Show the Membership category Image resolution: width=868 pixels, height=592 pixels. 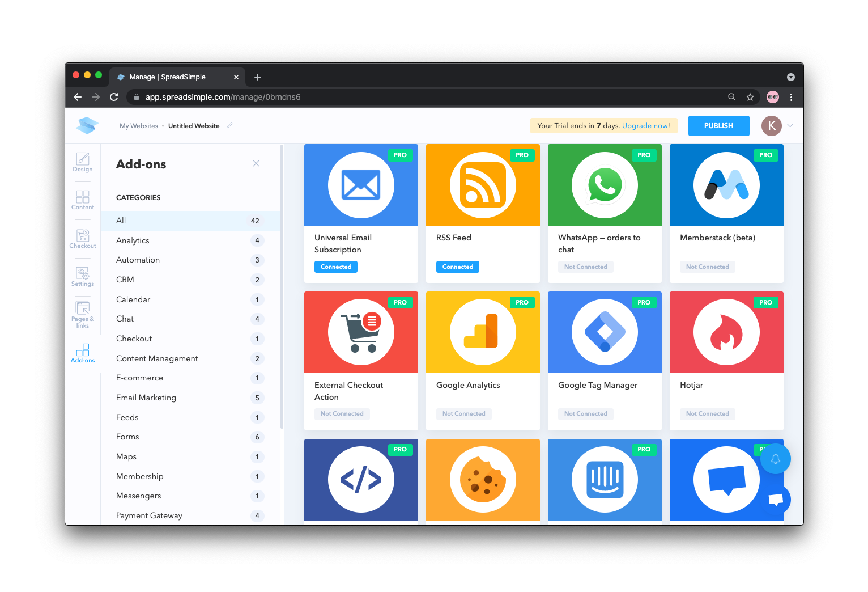click(190, 476)
